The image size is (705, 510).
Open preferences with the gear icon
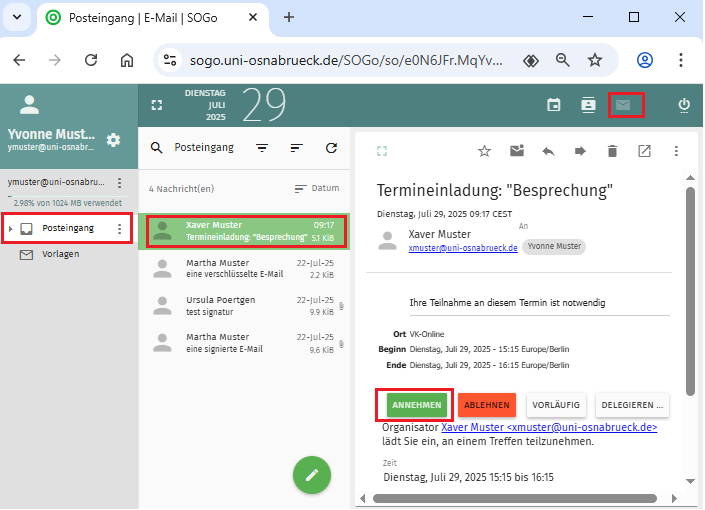(x=113, y=140)
